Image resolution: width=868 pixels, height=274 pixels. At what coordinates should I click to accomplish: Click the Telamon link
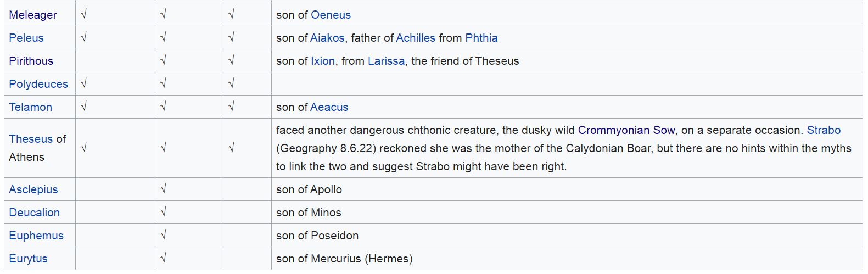[30, 107]
